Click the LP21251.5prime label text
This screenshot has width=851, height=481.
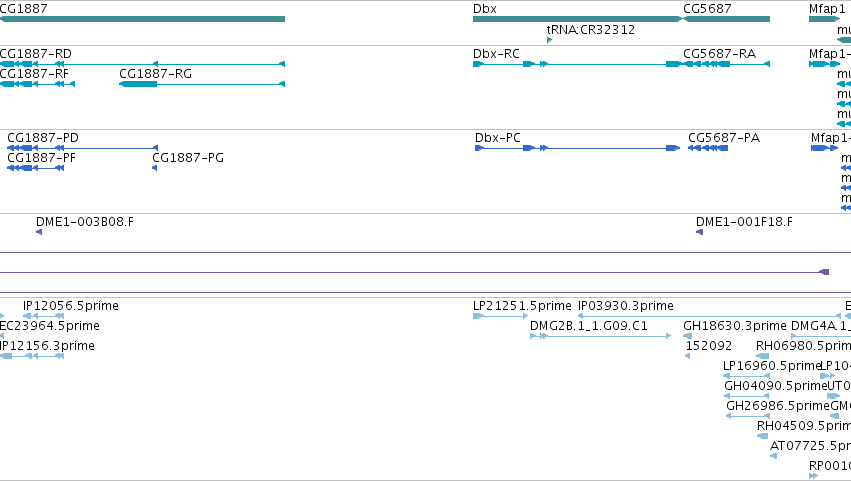coord(522,306)
